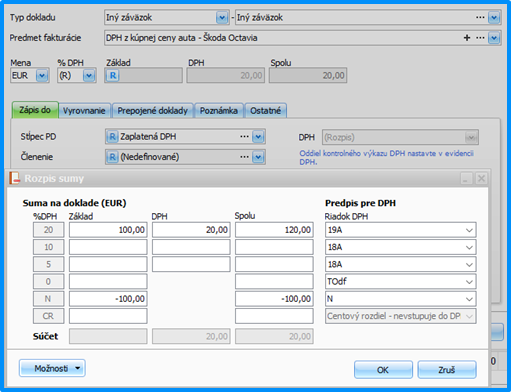Image resolution: width=511 pixels, height=392 pixels.
Task: Minimize the Rozpis sumy dialog
Action: click(x=466, y=178)
